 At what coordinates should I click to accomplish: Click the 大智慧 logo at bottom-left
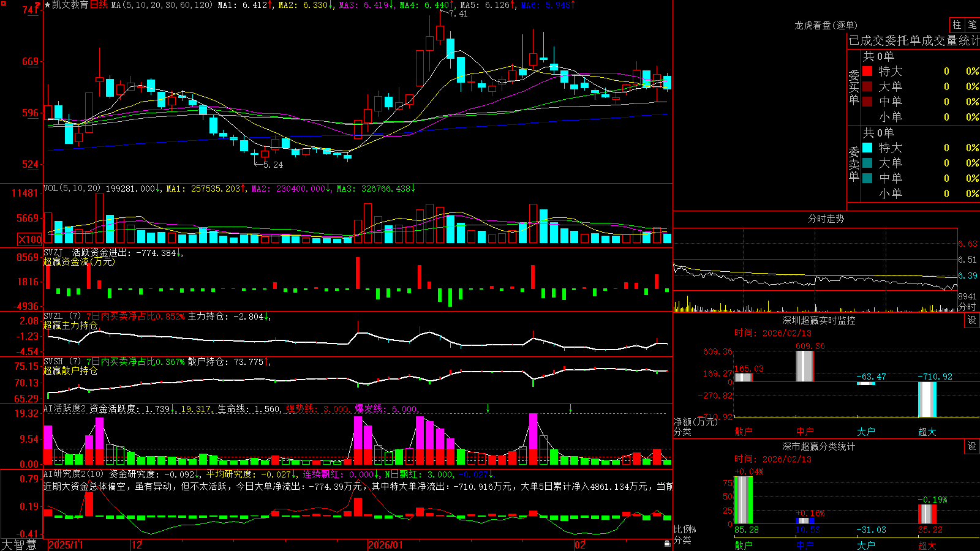[x=19, y=544]
